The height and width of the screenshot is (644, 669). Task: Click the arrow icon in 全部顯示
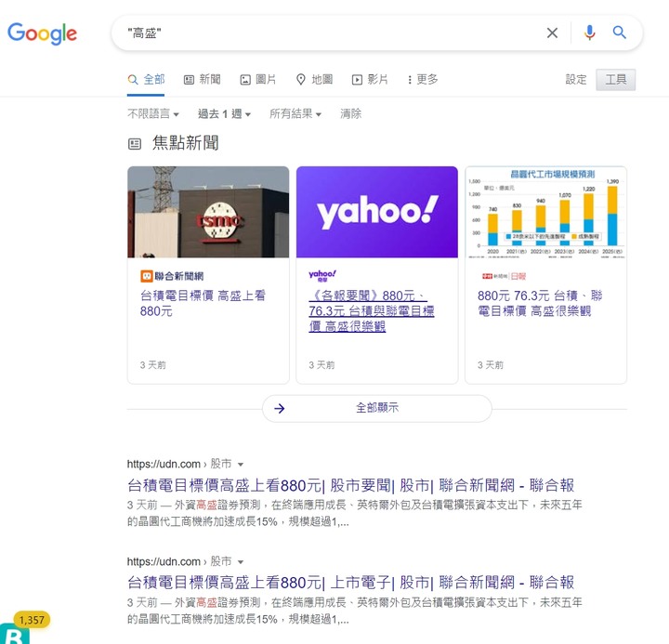pyautogui.click(x=280, y=408)
